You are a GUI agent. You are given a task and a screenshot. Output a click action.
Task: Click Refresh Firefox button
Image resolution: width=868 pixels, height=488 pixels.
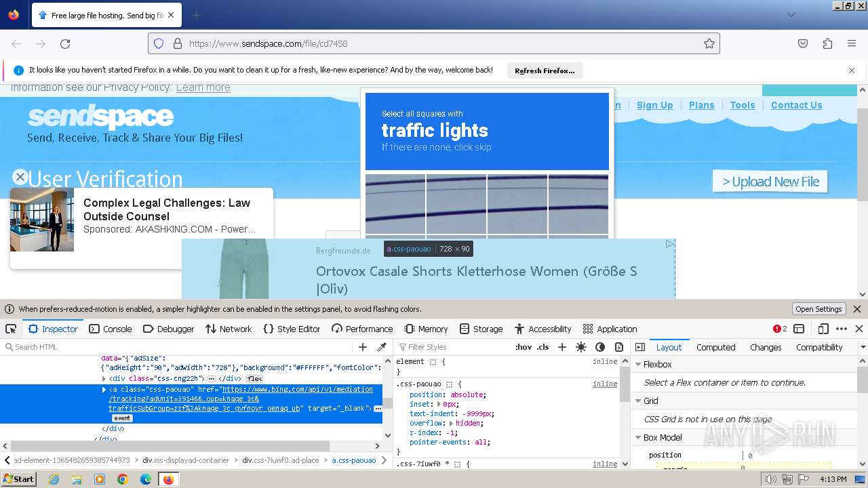545,70
